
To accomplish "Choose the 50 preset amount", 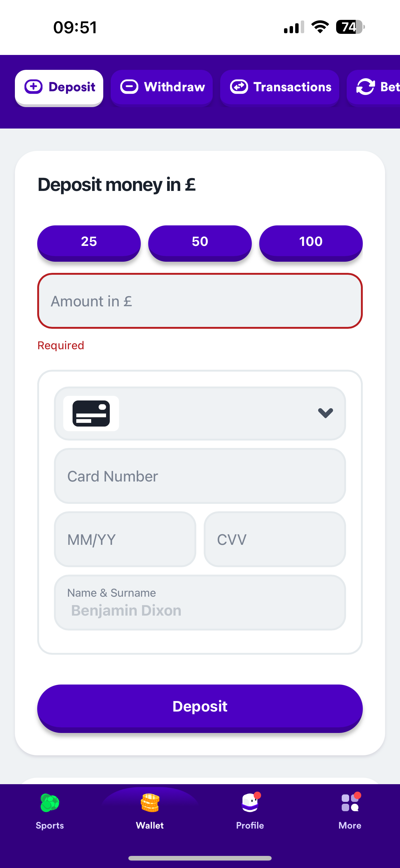I will 200,242.
